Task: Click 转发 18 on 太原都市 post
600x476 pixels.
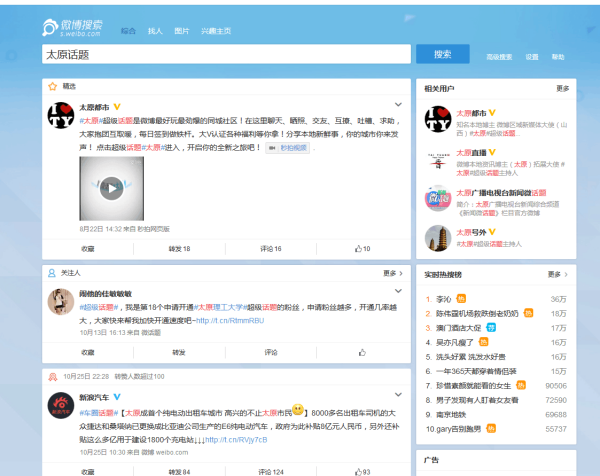Action: point(179,249)
